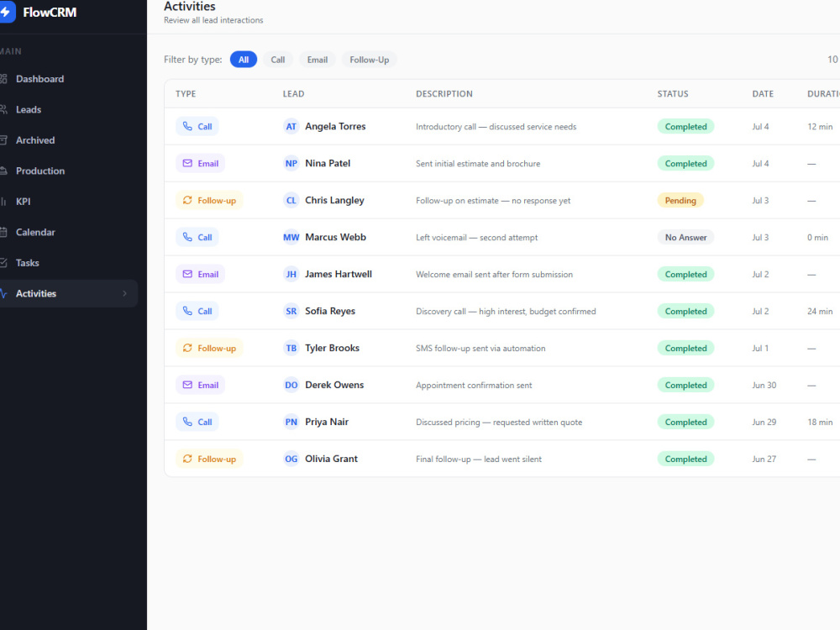
Task: Click the chevron beside Activities
Action: click(124, 293)
